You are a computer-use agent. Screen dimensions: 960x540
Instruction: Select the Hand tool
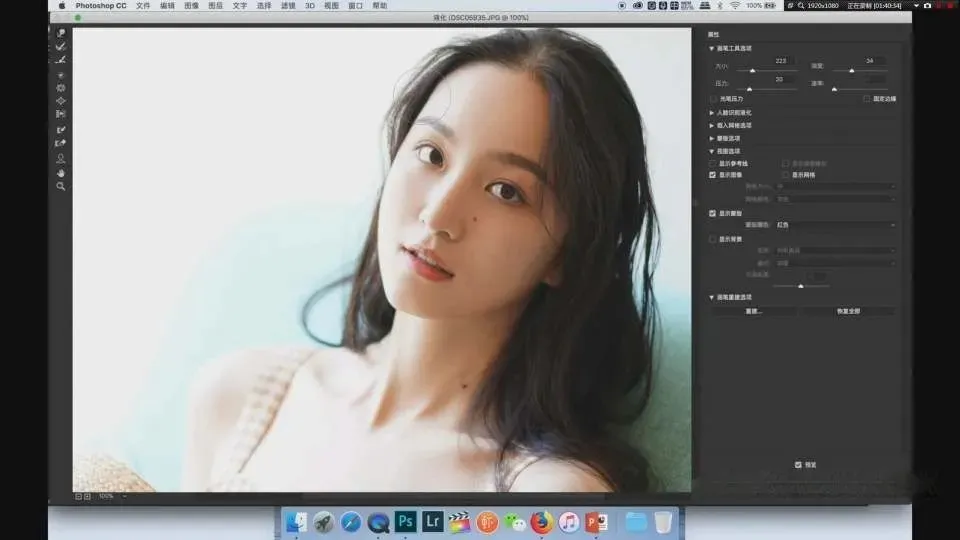tap(61, 172)
